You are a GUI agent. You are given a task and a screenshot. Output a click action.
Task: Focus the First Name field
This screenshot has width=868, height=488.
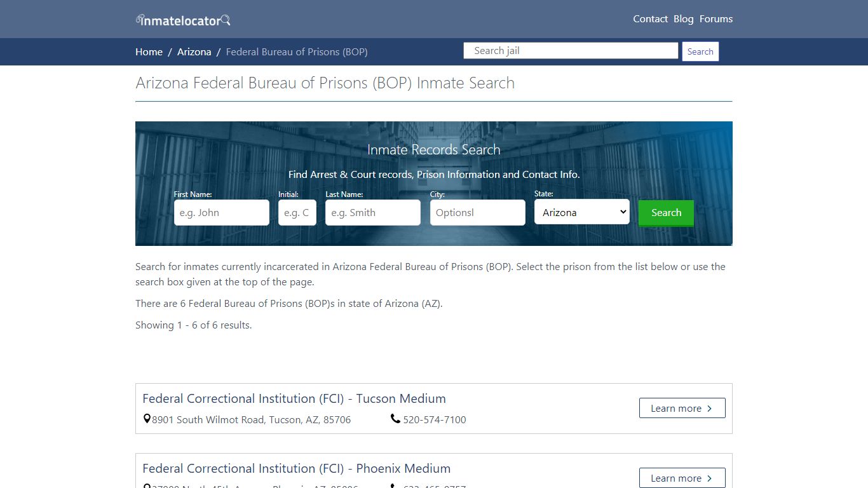[222, 212]
